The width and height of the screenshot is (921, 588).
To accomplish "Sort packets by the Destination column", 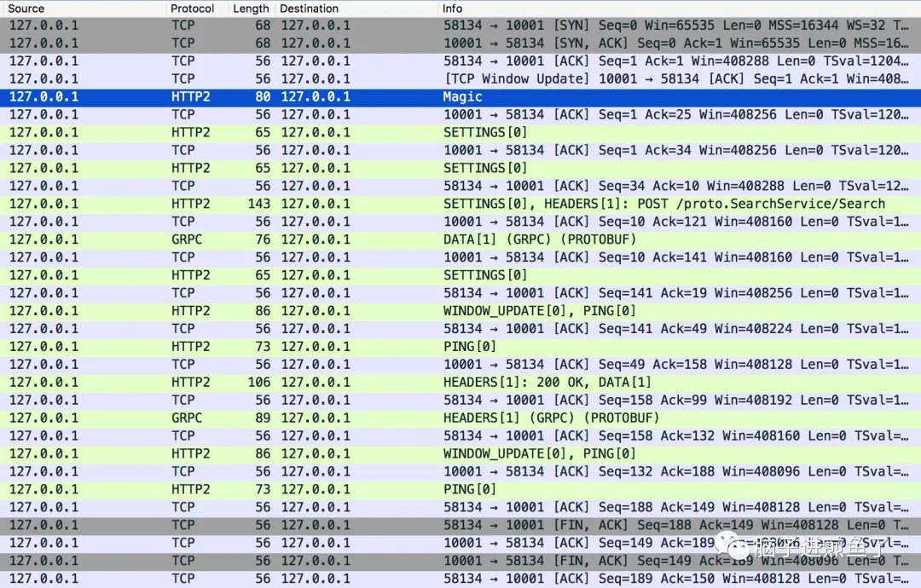I will click(309, 9).
